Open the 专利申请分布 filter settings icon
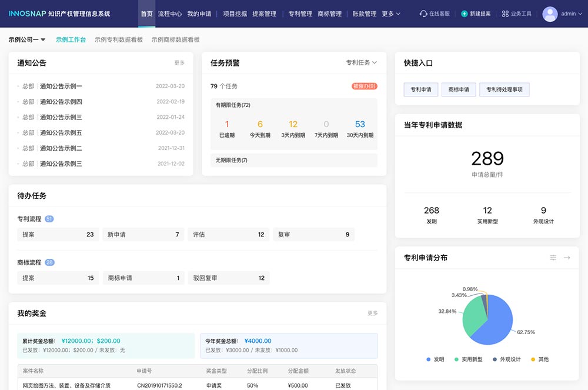Viewport: 588px width, 390px height. (553, 258)
